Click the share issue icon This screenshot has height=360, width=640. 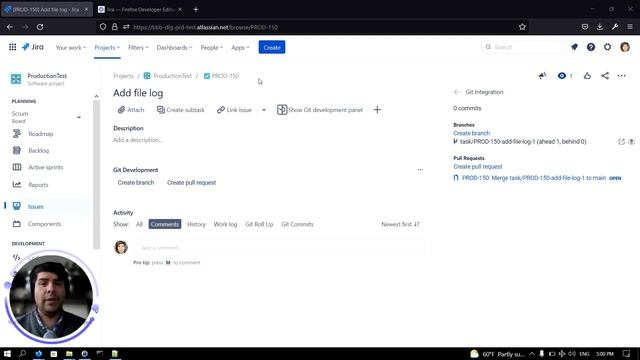[x=605, y=76]
